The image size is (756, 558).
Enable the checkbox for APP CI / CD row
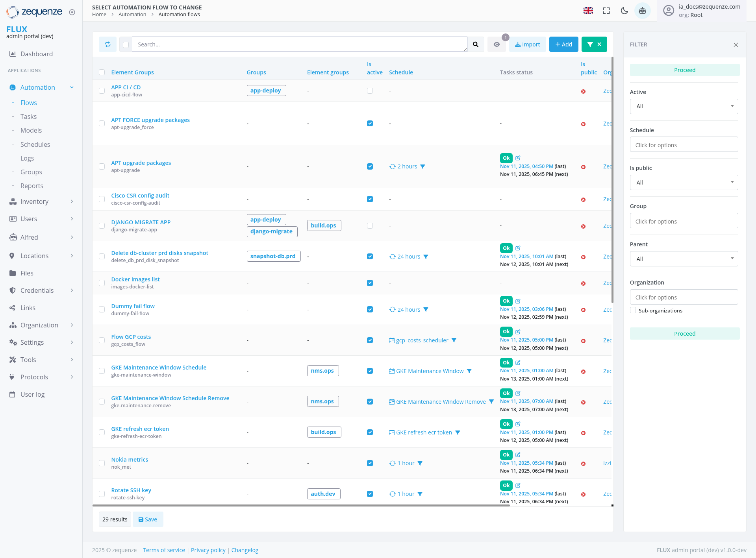pos(102,91)
